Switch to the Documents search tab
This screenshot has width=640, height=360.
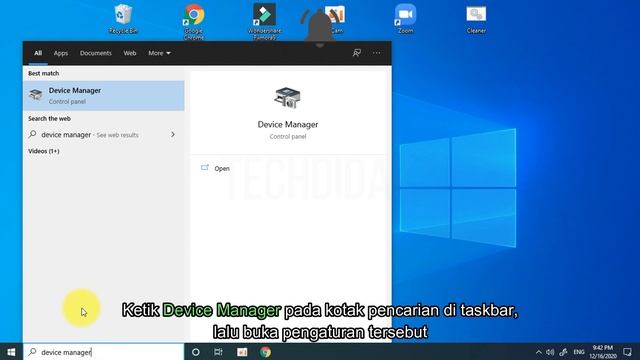(96, 53)
